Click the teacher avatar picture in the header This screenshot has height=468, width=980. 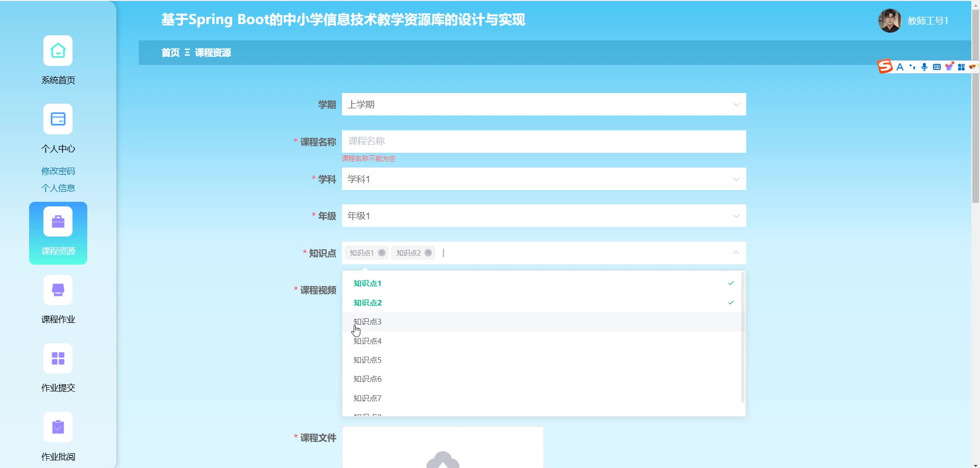(x=890, y=20)
